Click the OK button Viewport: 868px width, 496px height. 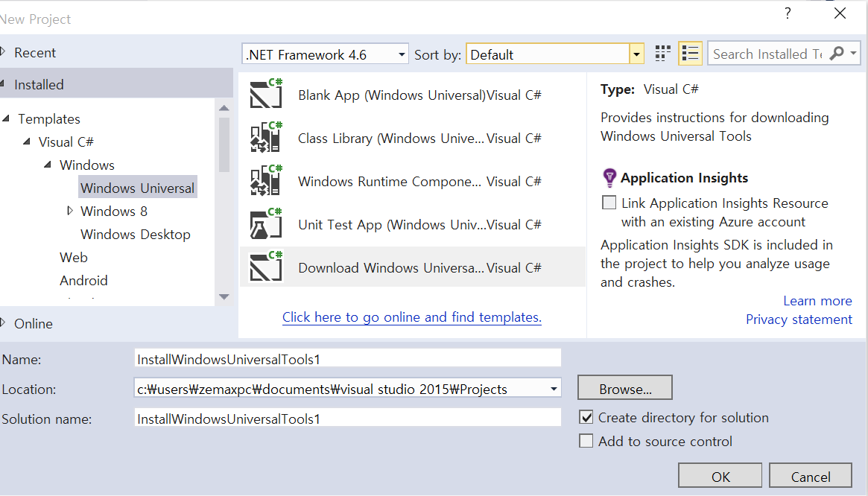coord(720,475)
